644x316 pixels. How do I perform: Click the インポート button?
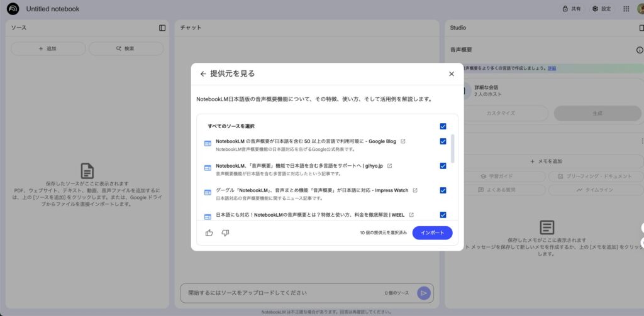[x=433, y=233]
